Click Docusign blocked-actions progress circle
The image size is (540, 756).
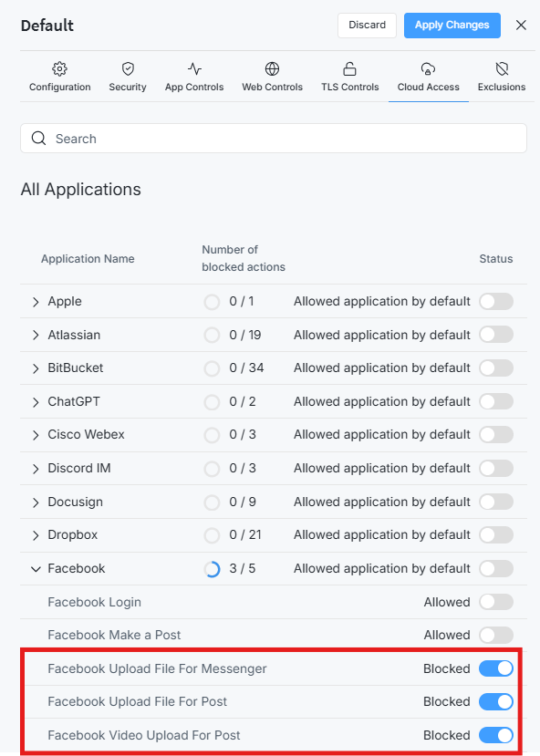[x=212, y=502]
